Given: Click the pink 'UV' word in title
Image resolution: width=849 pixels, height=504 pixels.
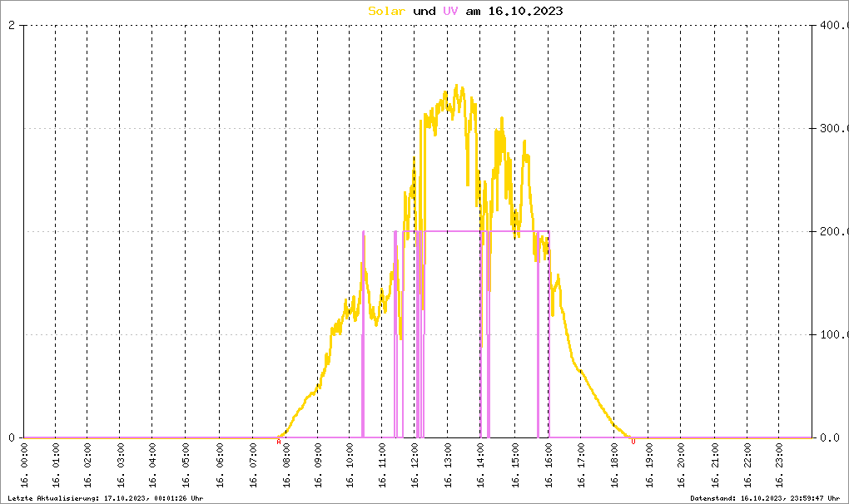Looking at the screenshot, I should coord(450,11).
